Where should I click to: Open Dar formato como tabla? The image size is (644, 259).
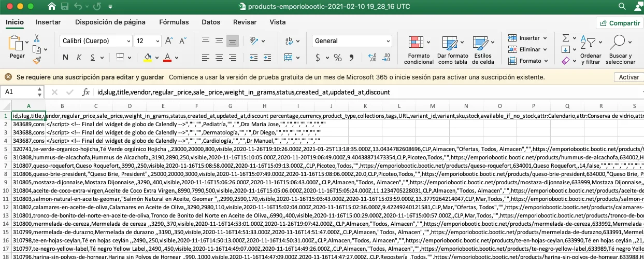point(452,50)
